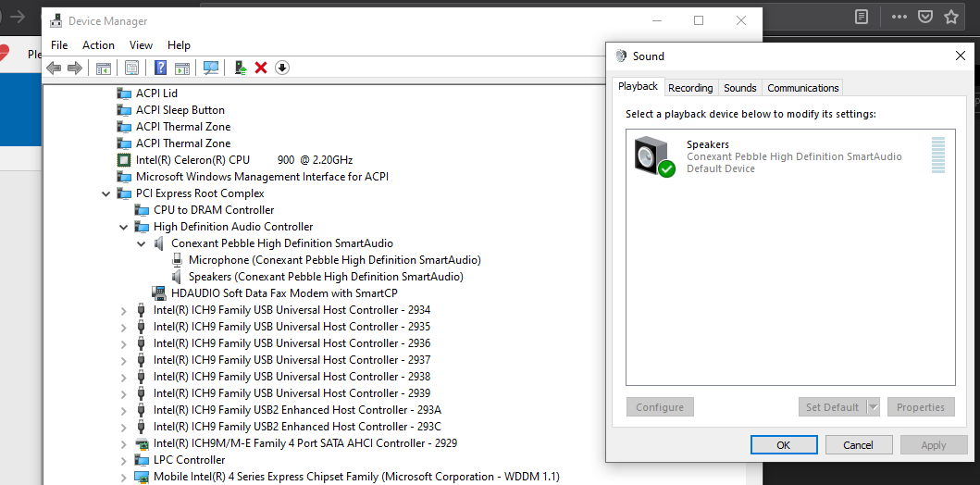Click the Update device driver toolbar icon
The image size is (980, 485).
(x=241, y=68)
